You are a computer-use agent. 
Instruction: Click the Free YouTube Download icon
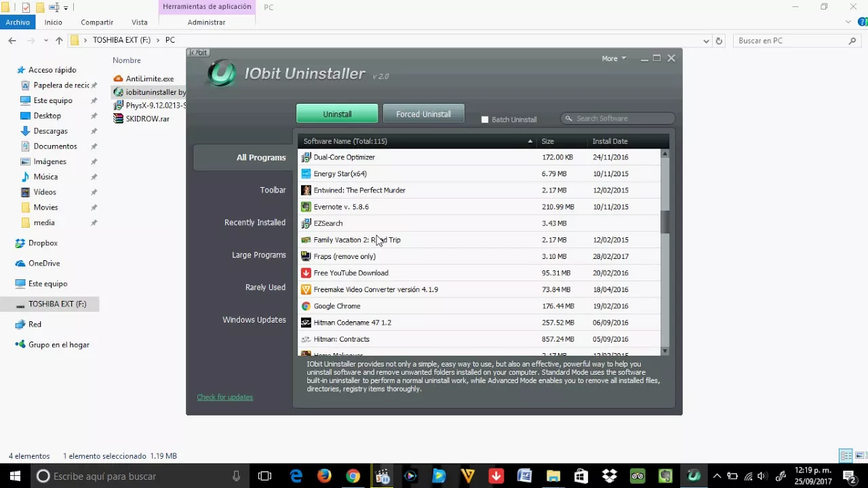coord(306,273)
